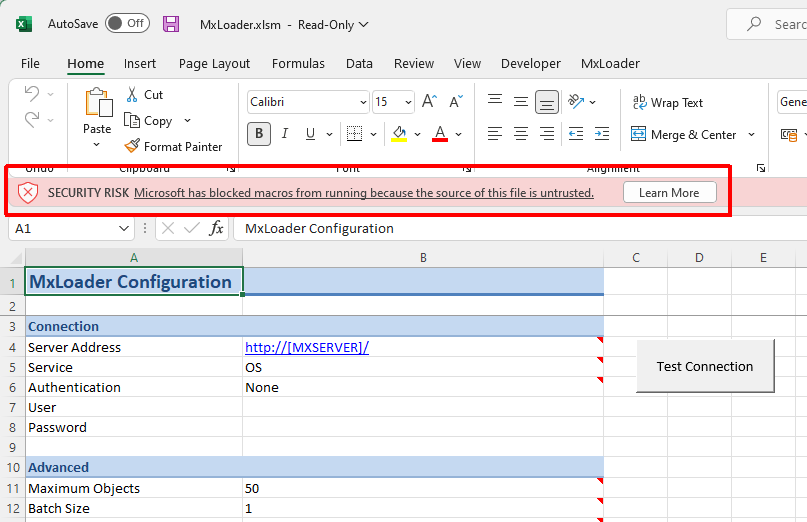Viewport: 807px width, 522px height.
Task: Align text right
Action: coord(547,134)
